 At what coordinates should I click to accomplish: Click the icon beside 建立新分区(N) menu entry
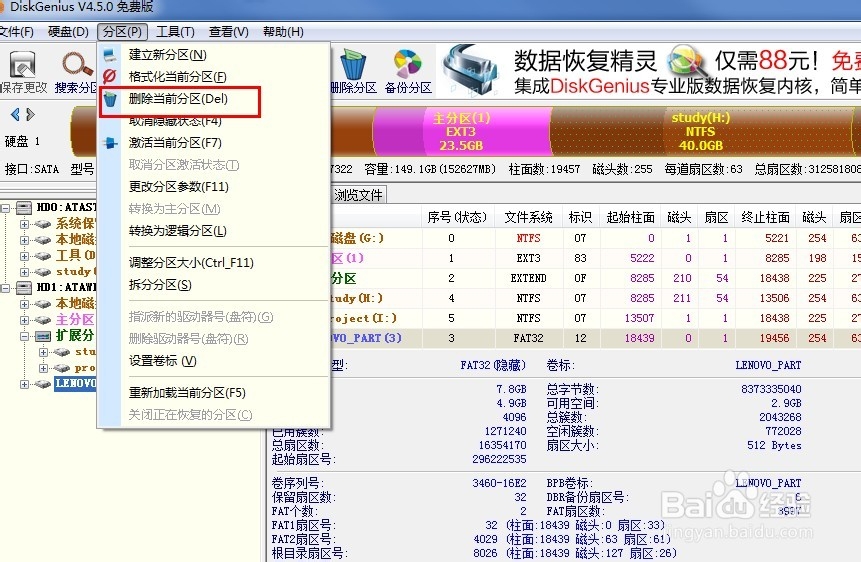click(110, 55)
